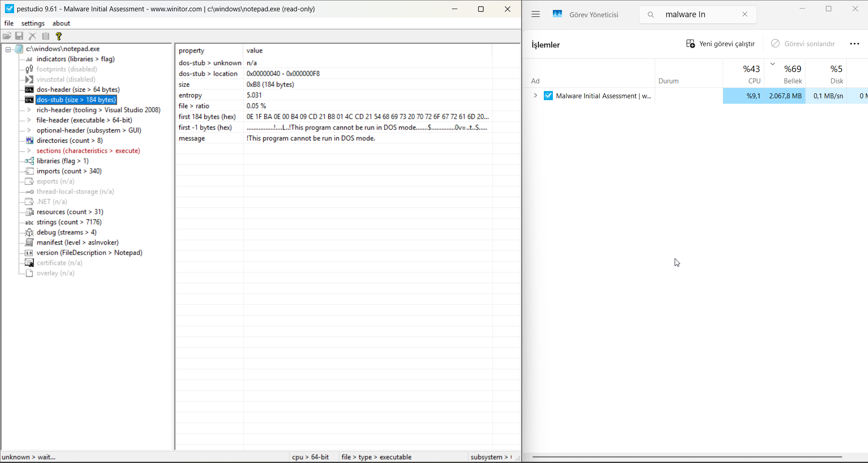The height and width of the screenshot is (463, 868).
Task: Open pestudio help via the question mark icon
Action: tap(58, 36)
